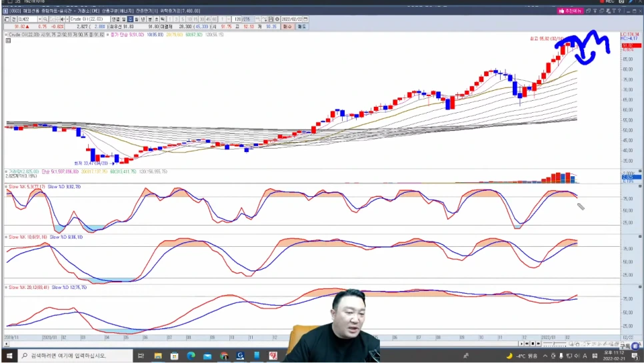This screenshot has width=644, height=363.
Task: Click the symbol search magnifier icon
Action: (x=45, y=19)
